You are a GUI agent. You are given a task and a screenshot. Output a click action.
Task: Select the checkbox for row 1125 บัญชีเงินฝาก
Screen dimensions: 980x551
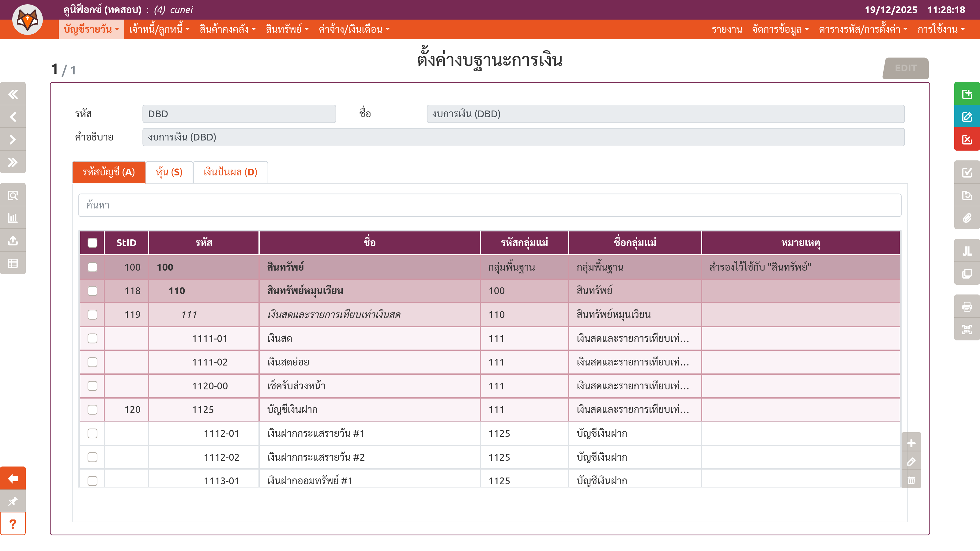click(x=92, y=410)
